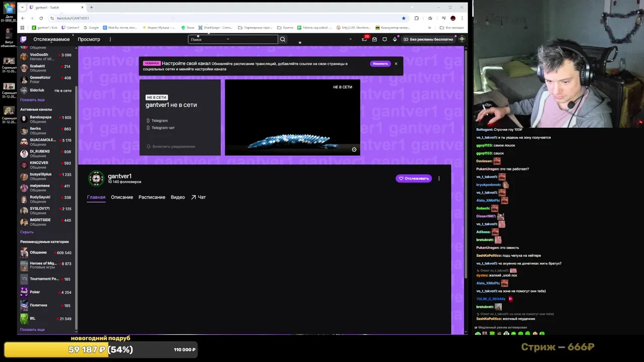This screenshot has width=644, height=362.
Task: Switch to the Расписание channel tab
Action: (x=152, y=197)
